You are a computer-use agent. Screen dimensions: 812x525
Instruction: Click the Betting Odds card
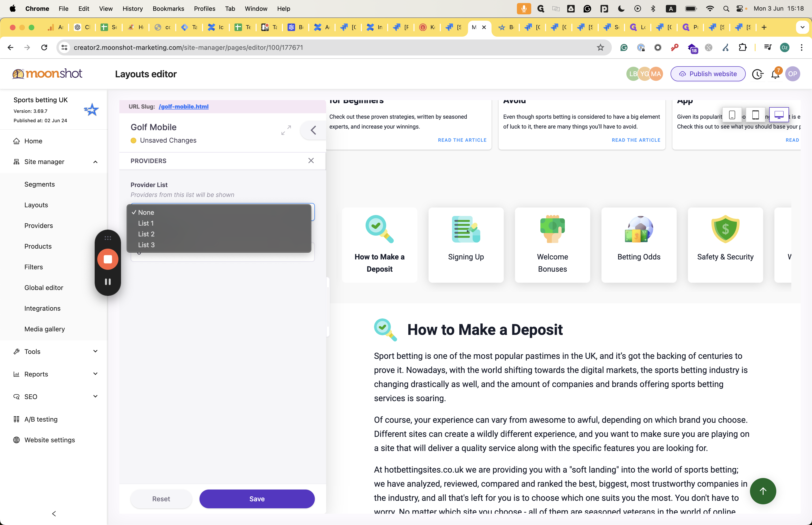(639, 244)
